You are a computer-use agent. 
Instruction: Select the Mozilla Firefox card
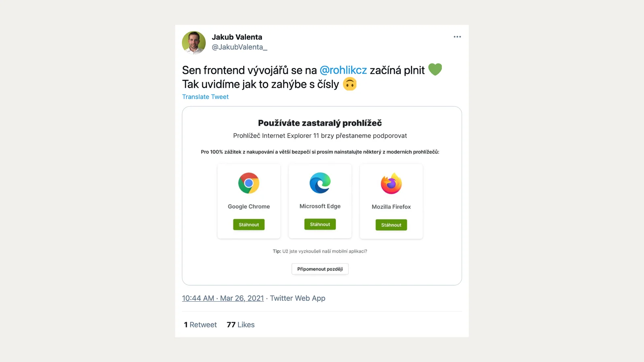pyautogui.click(x=391, y=201)
